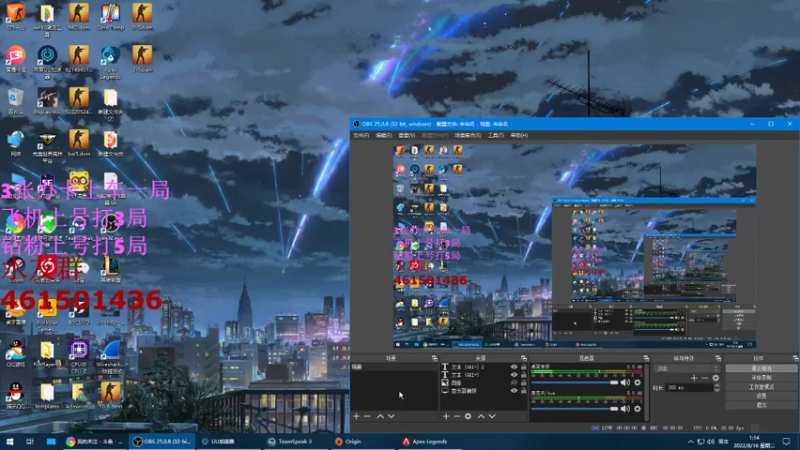Open 麦克风/Aux settings gear in the mixer
The height and width of the screenshot is (450, 800).
point(637,409)
